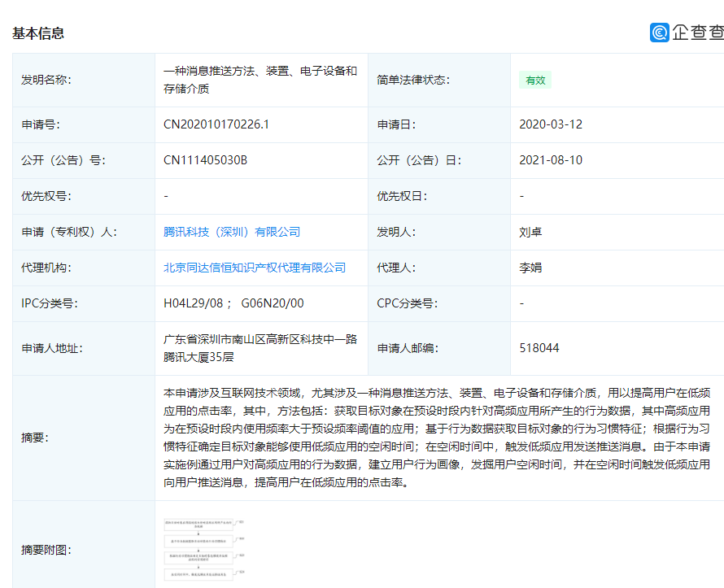Image resolution: width=724 pixels, height=588 pixels.
Task: Click agent name 李娟
Action: tap(530, 268)
